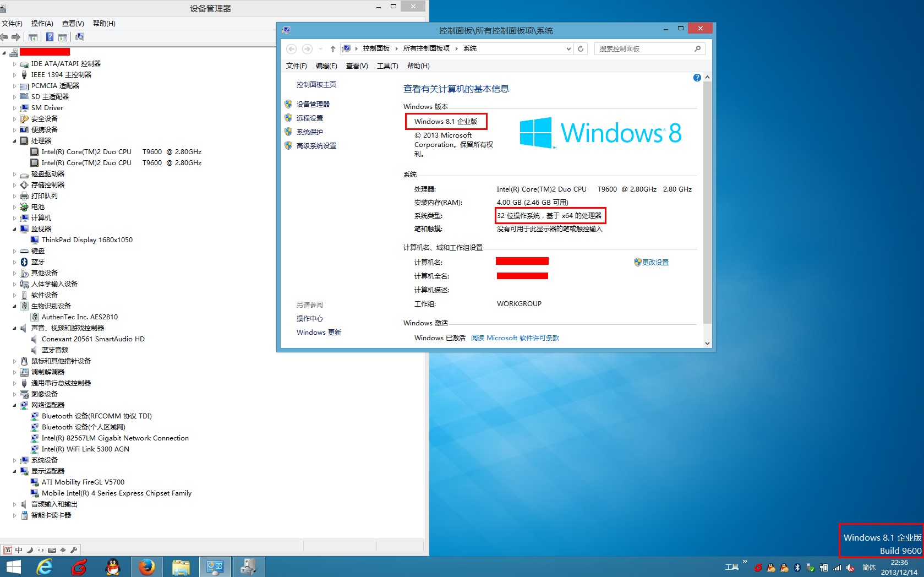
Task: Open 查看(V) menu in System window
Action: pyautogui.click(x=357, y=66)
